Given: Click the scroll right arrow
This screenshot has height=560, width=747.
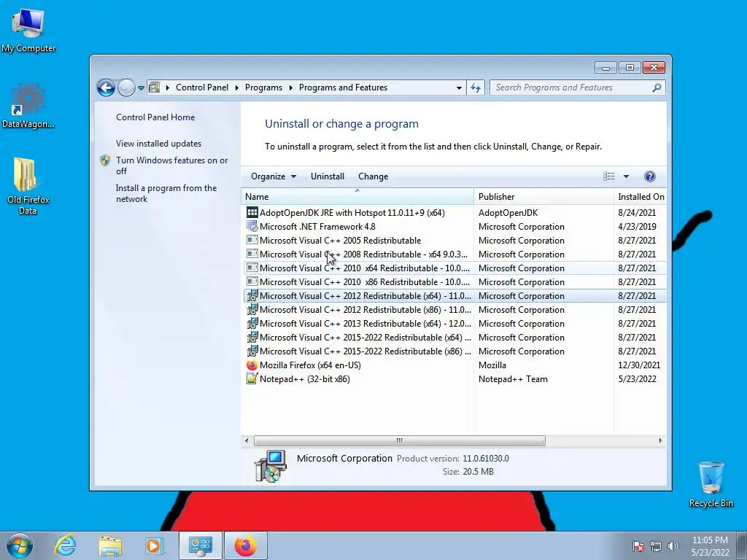Looking at the screenshot, I should 660,440.
